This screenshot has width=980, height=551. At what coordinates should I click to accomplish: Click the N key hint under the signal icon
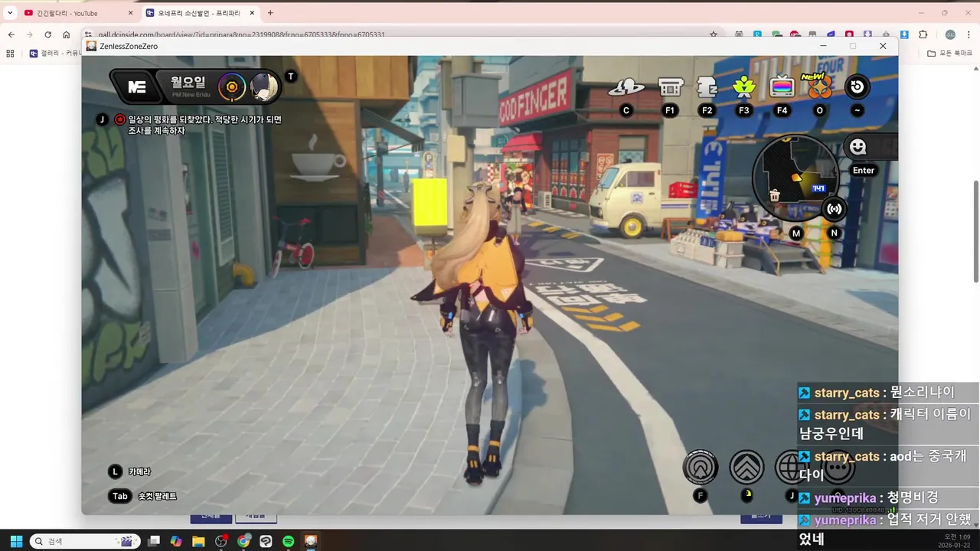pos(835,233)
